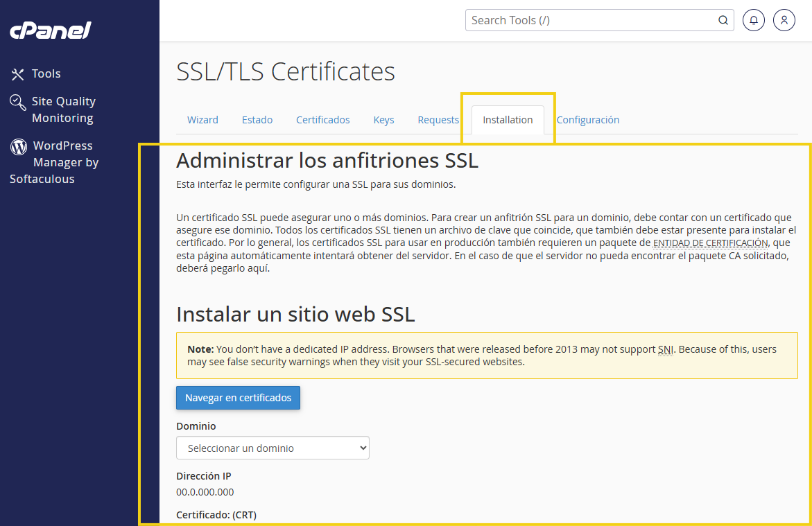Screen dimensions: 812x526
Task: Open notifications bell icon
Action: pos(754,20)
